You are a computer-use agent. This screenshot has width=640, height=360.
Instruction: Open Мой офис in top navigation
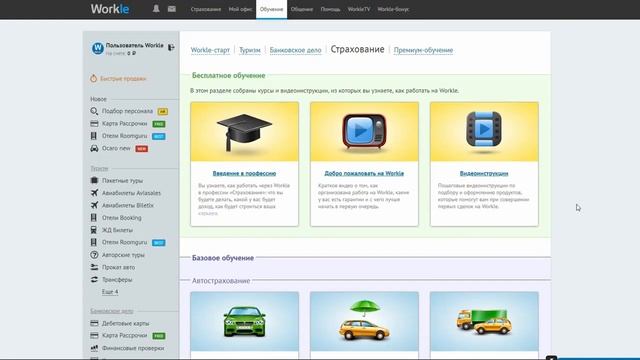click(240, 9)
